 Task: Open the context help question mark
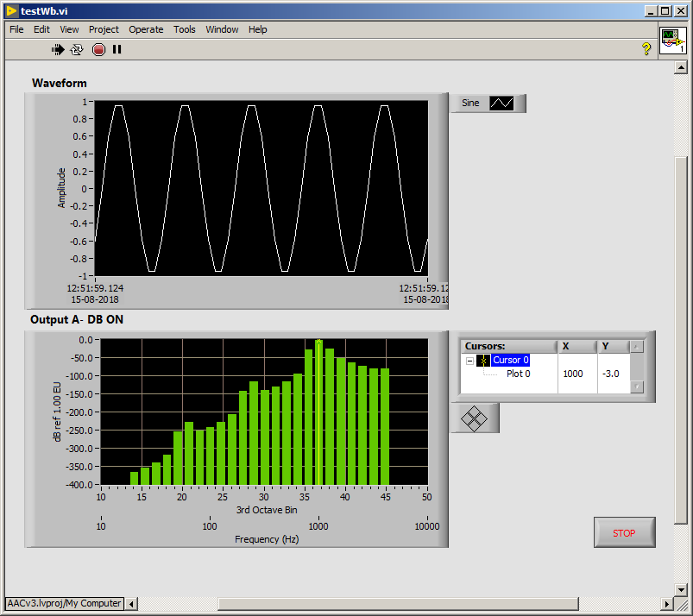click(646, 49)
